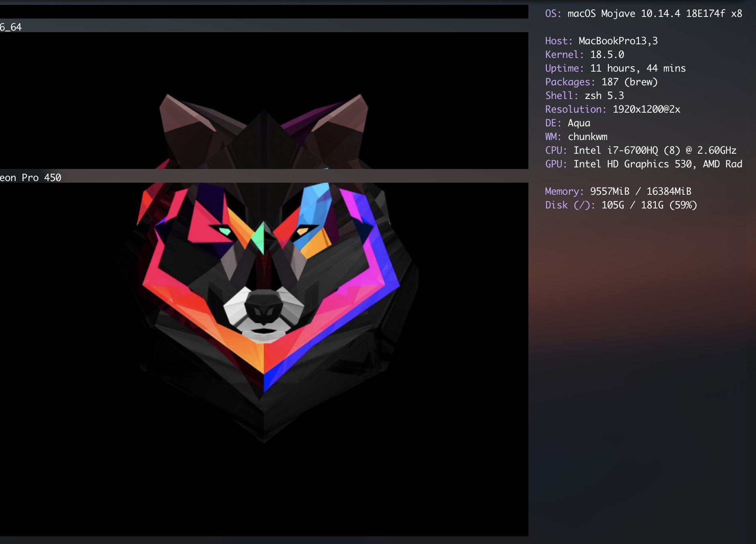Click the OS line reading macOS Mojave 10.14.4

pos(643,14)
